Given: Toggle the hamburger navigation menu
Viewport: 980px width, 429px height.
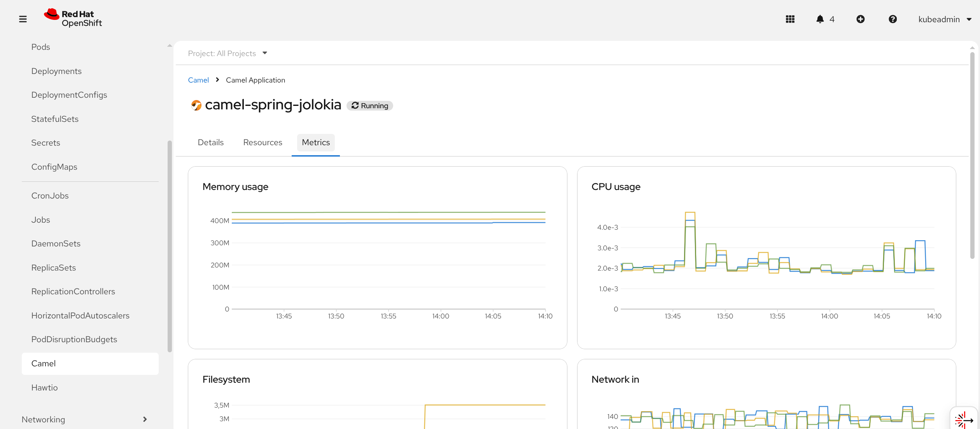Looking at the screenshot, I should (x=23, y=19).
